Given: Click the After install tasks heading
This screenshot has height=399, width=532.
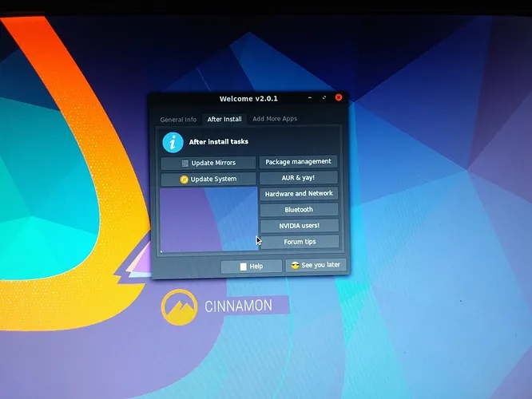Looking at the screenshot, I should 219,142.
